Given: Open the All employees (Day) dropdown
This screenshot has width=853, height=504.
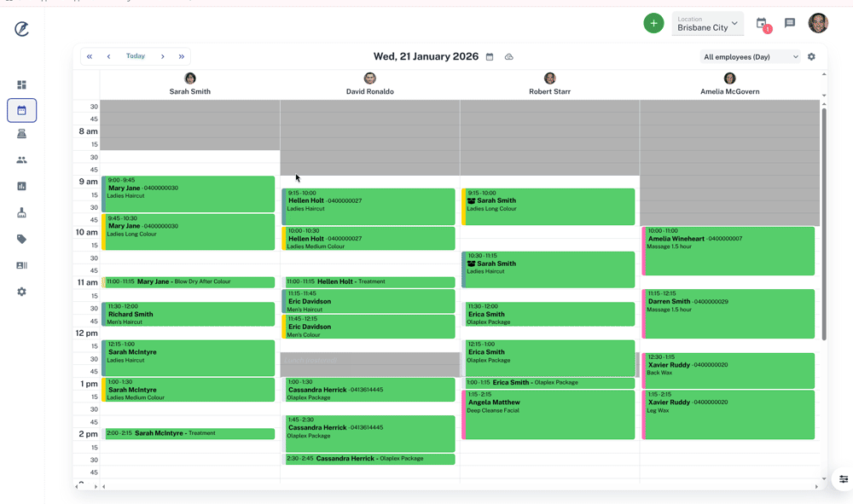Looking at the screenshot, I should (x=750, y=57).
